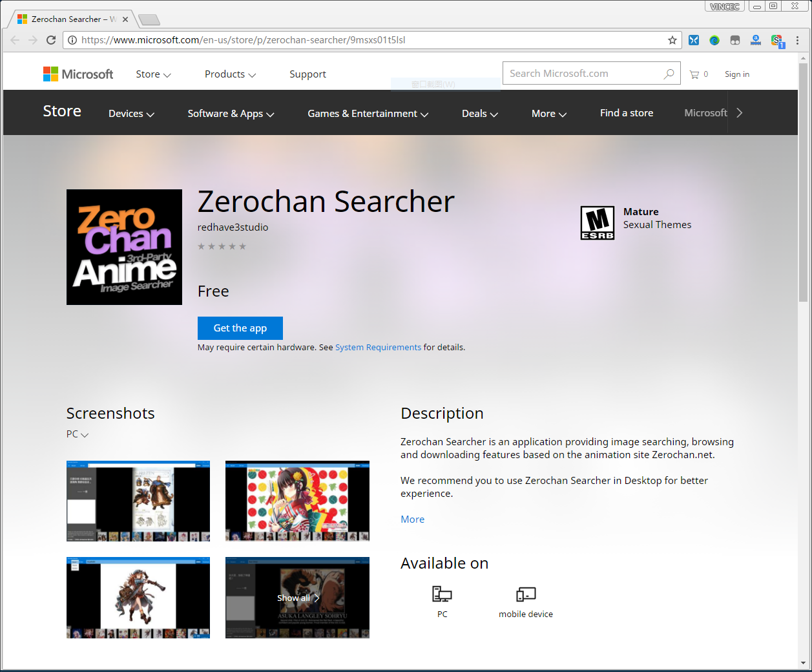Expand the Games & Entertainment menu
812x672 pixels.
368,114
